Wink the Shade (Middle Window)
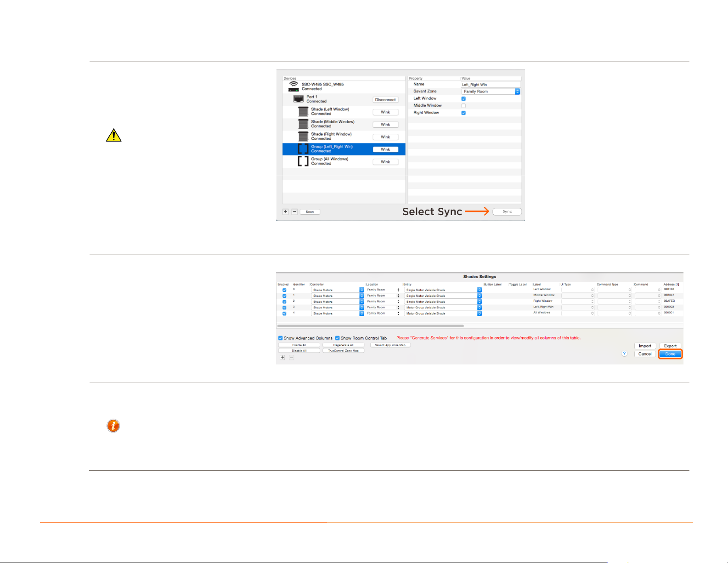 [385, 125]
